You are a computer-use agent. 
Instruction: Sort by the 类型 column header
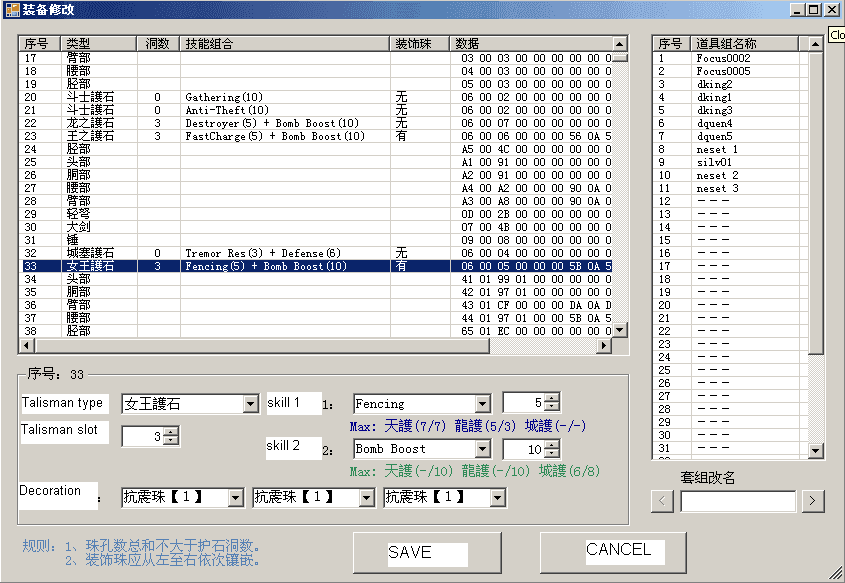pyautogui.click(x=99, y=44)
